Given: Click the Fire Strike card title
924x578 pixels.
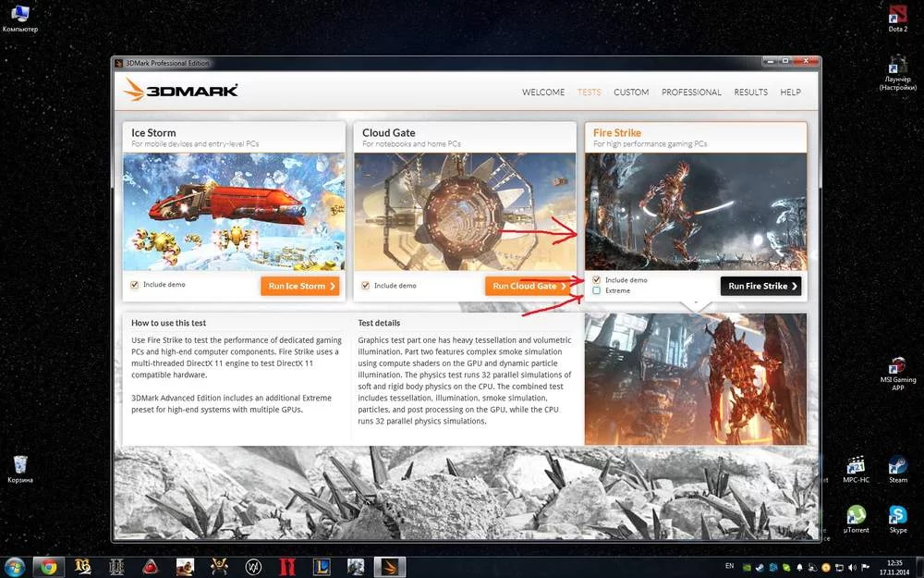Looking at the screenshot, I should tap(617, 132).
